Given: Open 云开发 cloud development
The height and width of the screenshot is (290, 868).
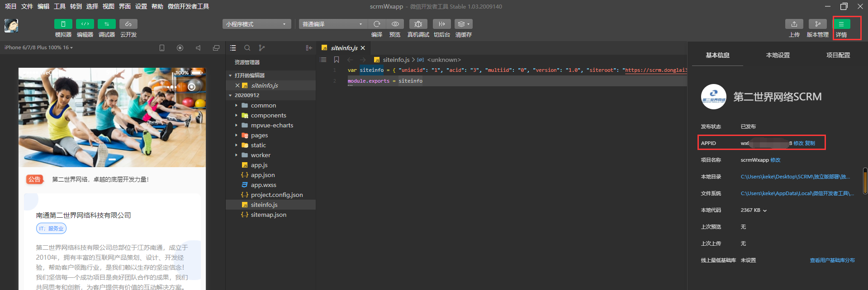Looking at the screenshot, I should [x=128, y=24].
